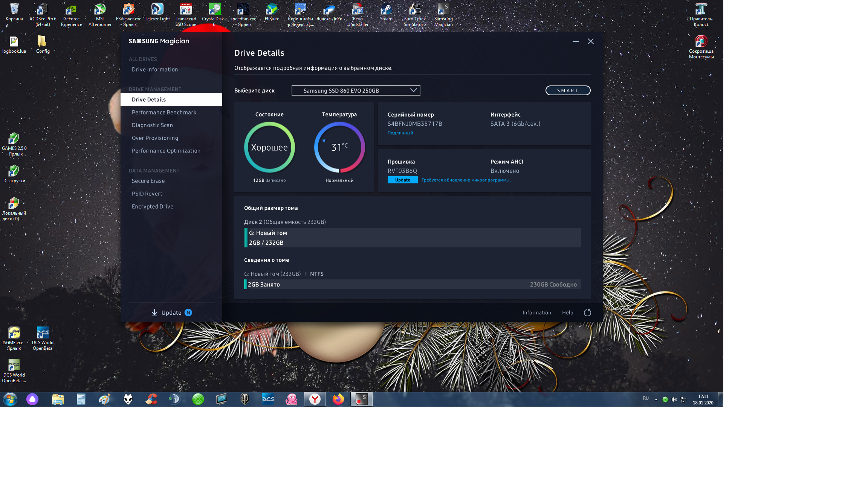
Task: Click the download Update icon in sidebar
Action: point(154,313)
